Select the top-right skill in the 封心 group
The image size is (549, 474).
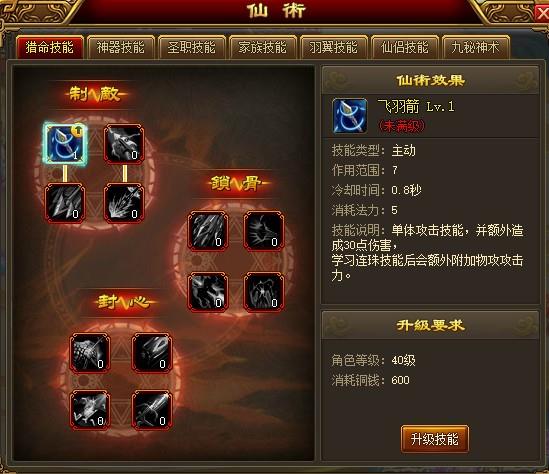(x=152, y=353)
